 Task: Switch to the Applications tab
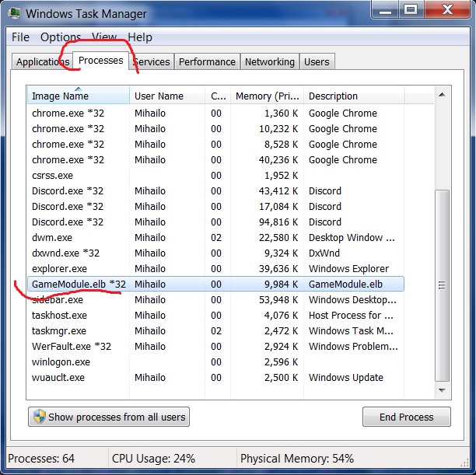[43, 61]
